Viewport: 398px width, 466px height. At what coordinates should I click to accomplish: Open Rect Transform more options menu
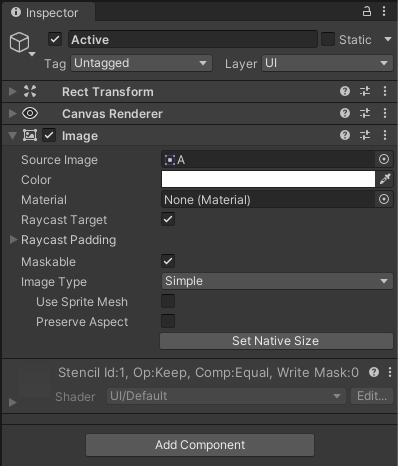pyautogui.click(x=385, y=91)
